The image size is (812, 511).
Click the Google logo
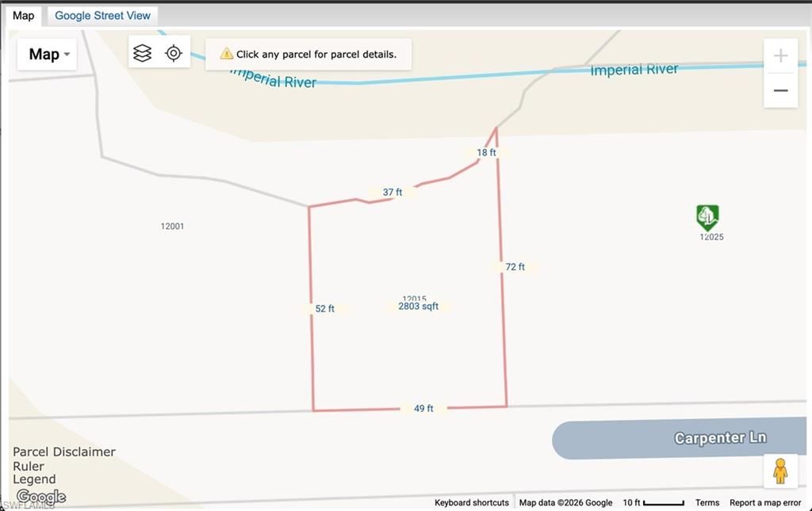point(41,497)
